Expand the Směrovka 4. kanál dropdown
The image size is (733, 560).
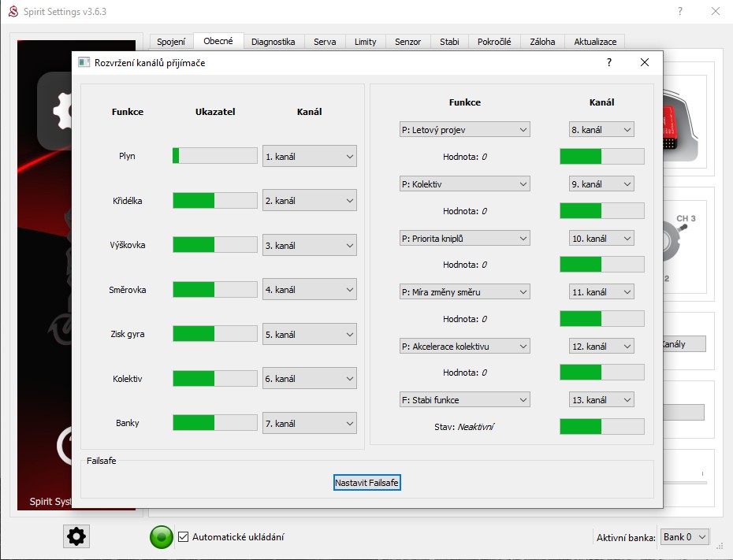click(x=309, y=290)
